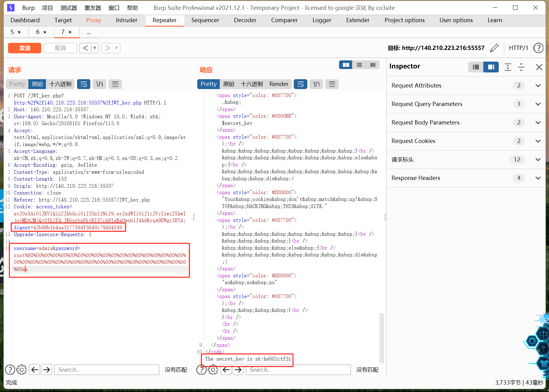Open the 帮助 help menu

point(132,8)
